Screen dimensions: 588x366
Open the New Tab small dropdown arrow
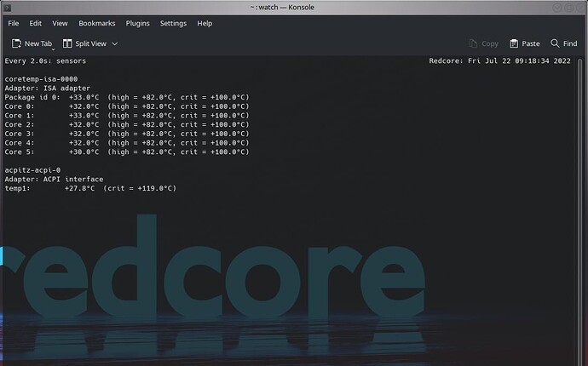pyautogui.click(x=53, y=49)
